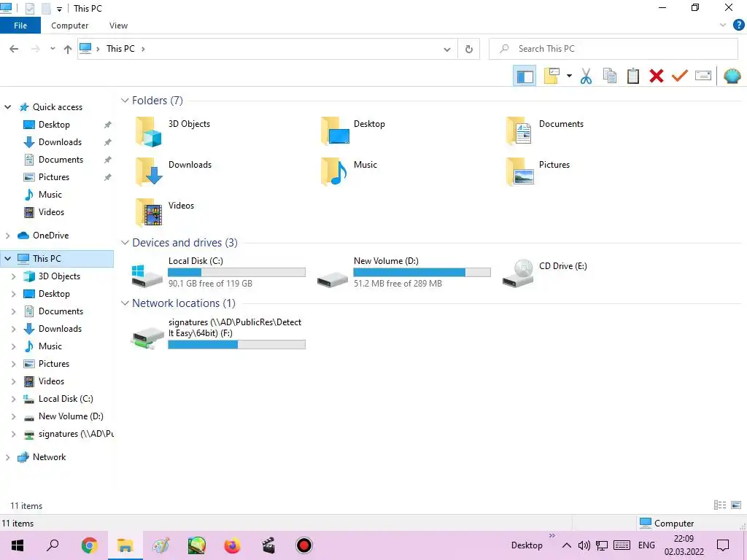Select New Volume (D:) drive icon

[x=333, y=279]
